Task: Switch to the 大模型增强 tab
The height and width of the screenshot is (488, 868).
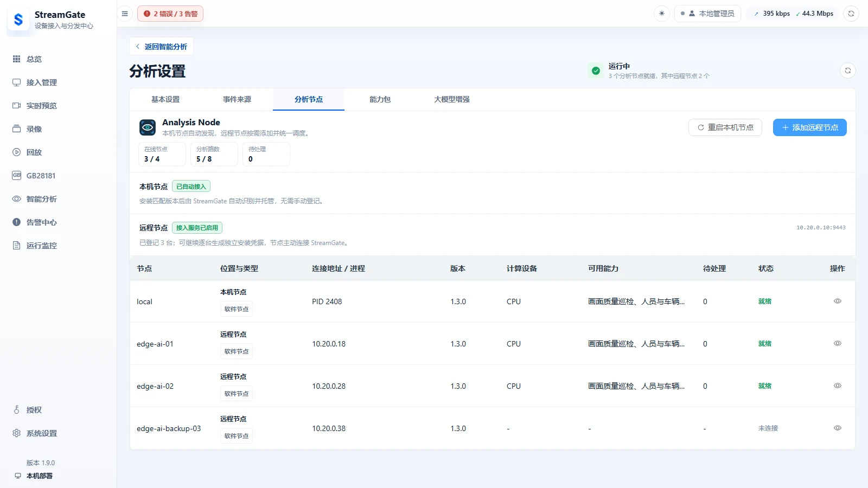Action: [x=452, y=100]
